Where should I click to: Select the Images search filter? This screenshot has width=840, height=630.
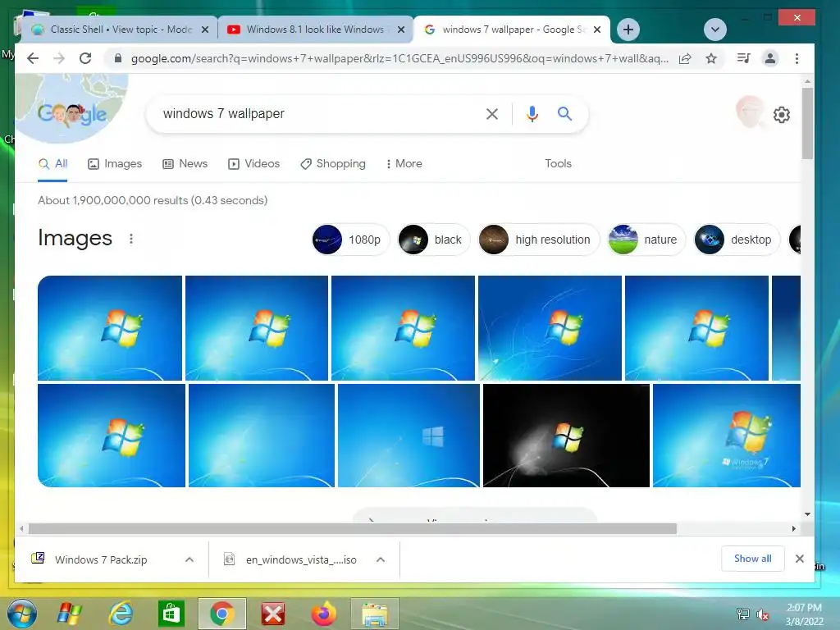[x=115, y=164]
